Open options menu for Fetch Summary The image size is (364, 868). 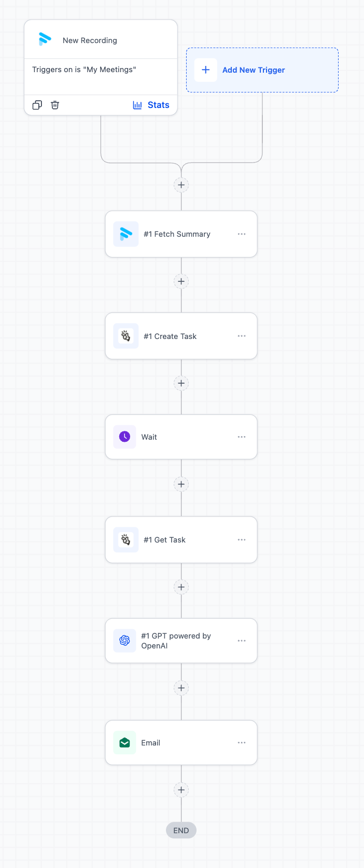[242, 234]
